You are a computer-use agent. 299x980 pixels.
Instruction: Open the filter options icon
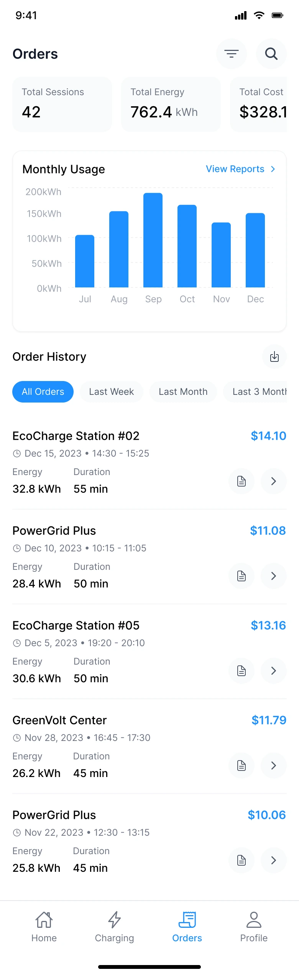click(x=231, y=54)
